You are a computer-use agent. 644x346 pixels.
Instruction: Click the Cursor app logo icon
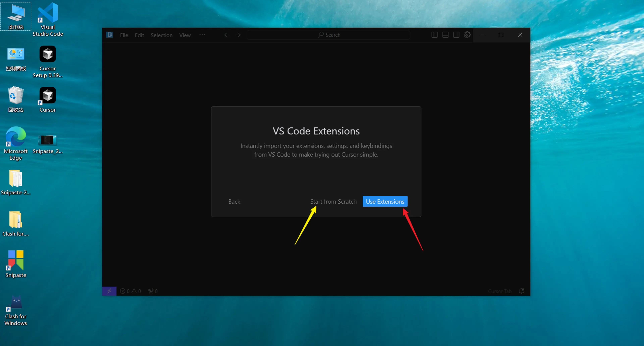click(x=110, y=35)
